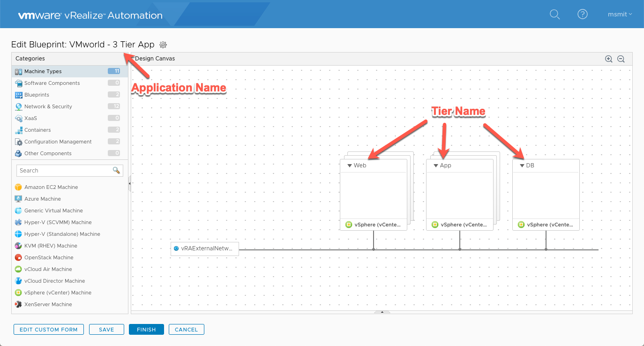Click the Software Components category icon

tap(18, 83)
